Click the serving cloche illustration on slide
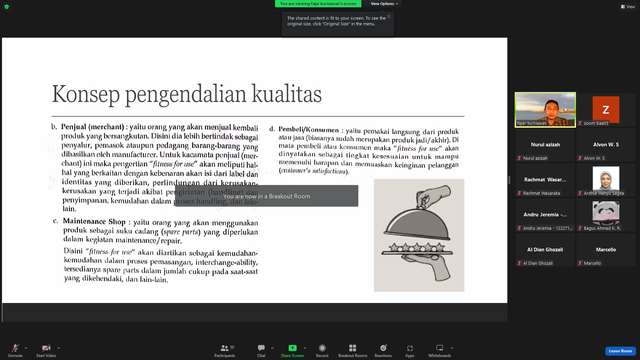 click(x=419, y=235)
